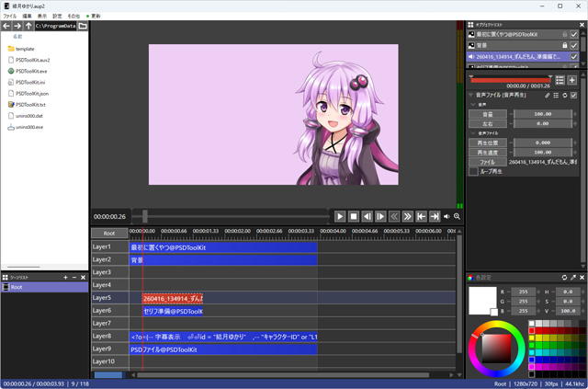This screenshot has width=588, height=389.
Task: Click the 更新 update menu item
Action: tap(94, 17)
